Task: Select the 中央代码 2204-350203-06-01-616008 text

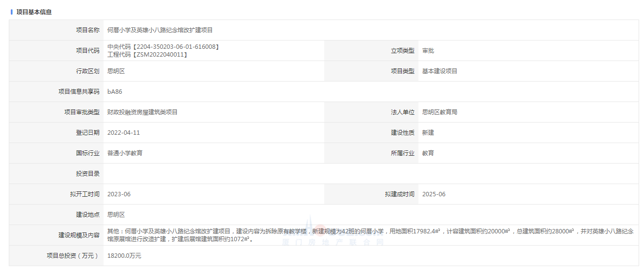Action: (163, 47)
